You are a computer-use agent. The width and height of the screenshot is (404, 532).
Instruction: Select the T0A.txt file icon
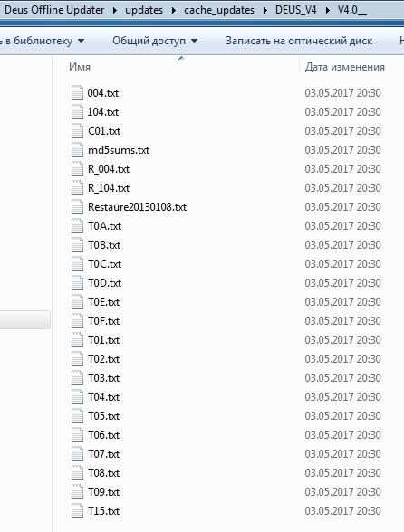(77, 225)
